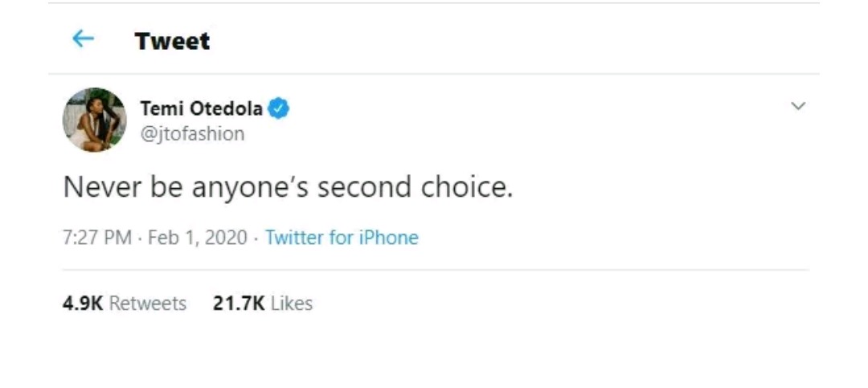Click the word "choice." in the tweet
Image resolution: width=868 pixels, height=388 pixels.
click(x=467, y=187)
